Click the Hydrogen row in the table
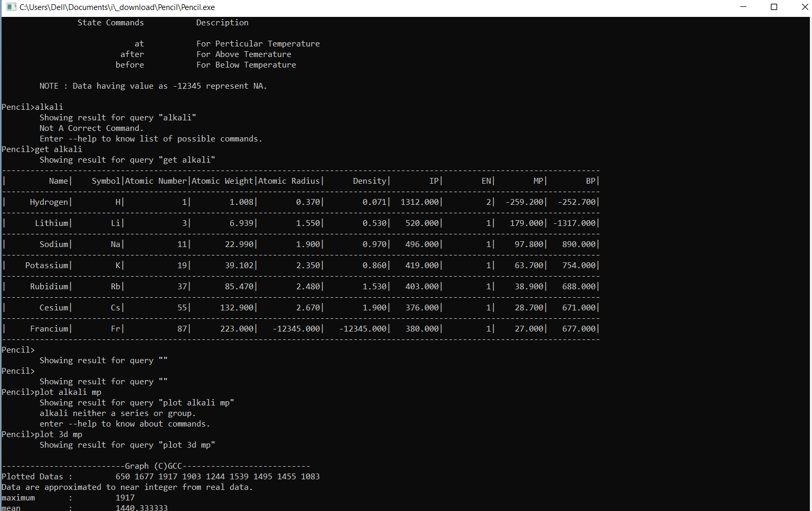Viewport: 812px width, 511px height. tap(49, 202)
